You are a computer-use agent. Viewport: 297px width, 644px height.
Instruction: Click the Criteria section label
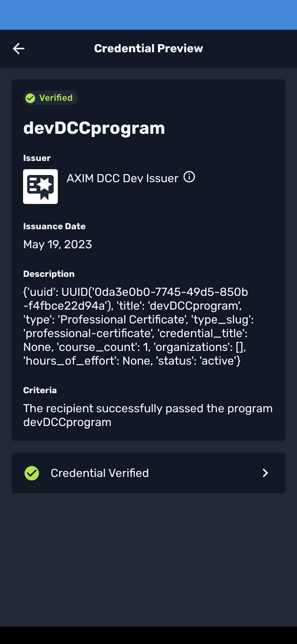point(40,390)
